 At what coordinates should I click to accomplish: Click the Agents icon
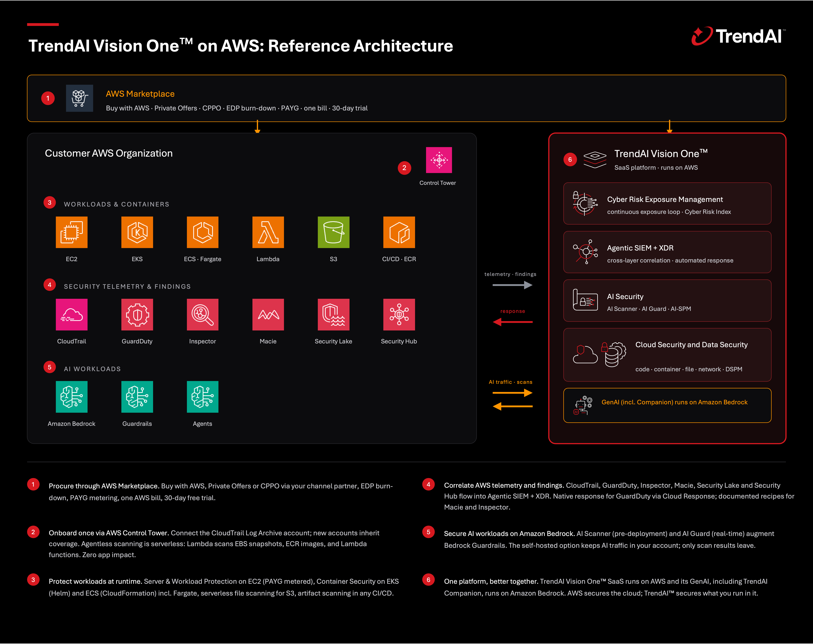pos(203,397)
